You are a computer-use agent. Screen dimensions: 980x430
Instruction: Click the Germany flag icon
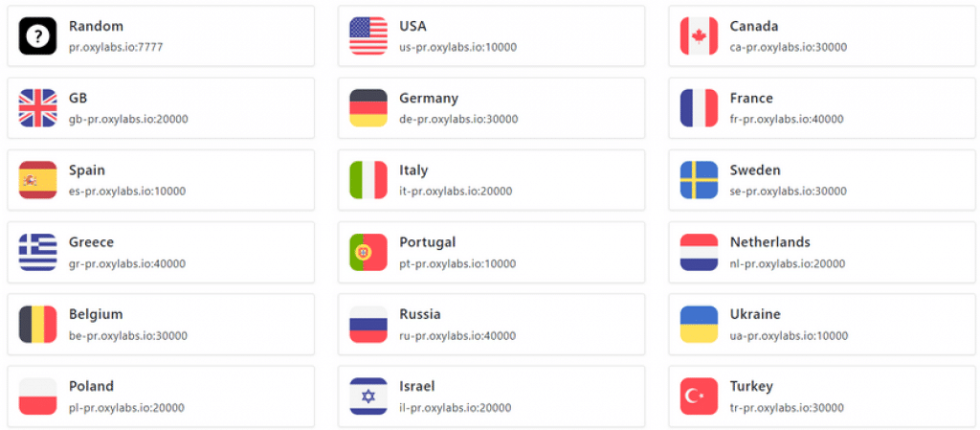coord(368,108)
